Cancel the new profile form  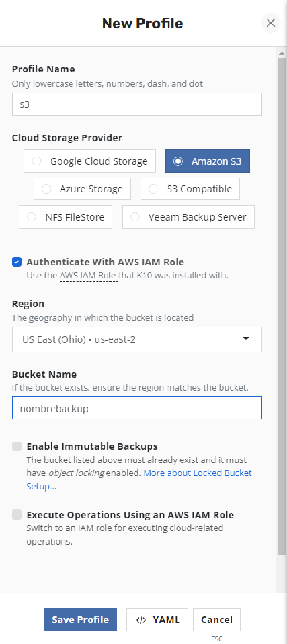[x=217, y=620]
